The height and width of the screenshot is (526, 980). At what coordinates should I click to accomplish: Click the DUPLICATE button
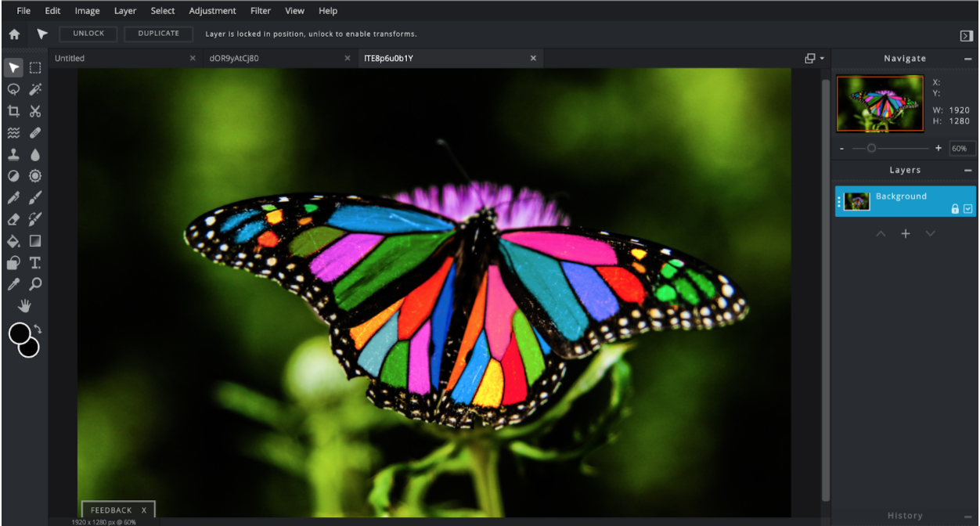pyautogui.click(x=159, y=34)
